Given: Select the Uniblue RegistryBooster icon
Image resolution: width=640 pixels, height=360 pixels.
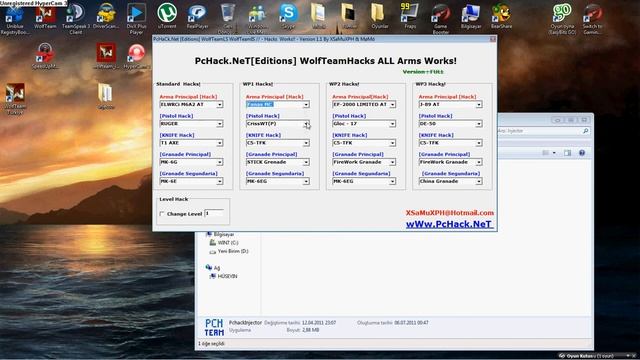Looking at the screenshot, I should pyautogui.click(x=15, y=18).
